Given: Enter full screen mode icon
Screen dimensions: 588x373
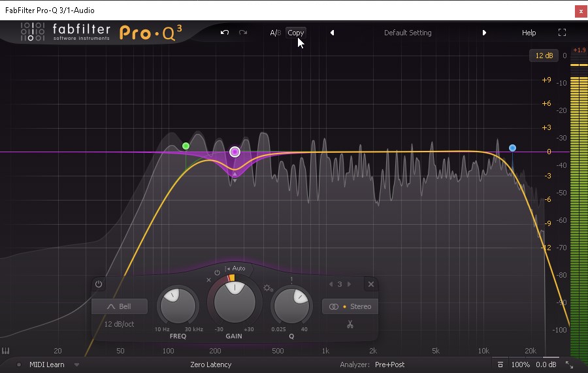Looking at the screenshot, I should click(562, 33).
